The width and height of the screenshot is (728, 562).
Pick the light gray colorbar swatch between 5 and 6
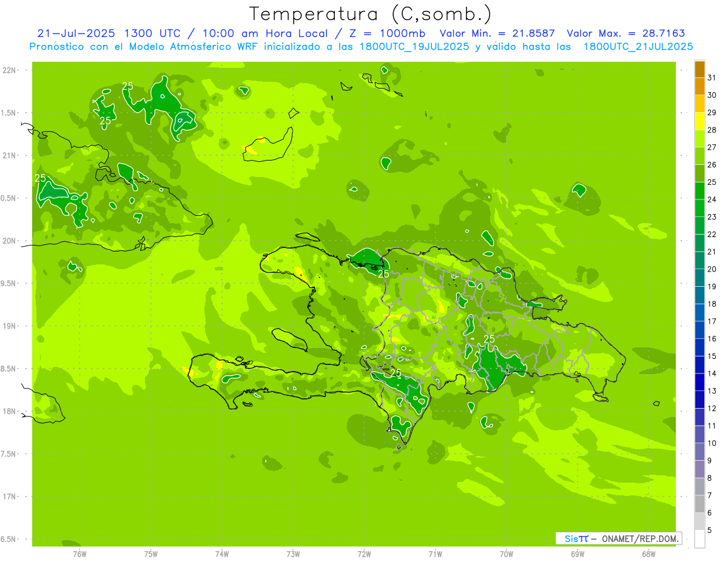(699, 521)
